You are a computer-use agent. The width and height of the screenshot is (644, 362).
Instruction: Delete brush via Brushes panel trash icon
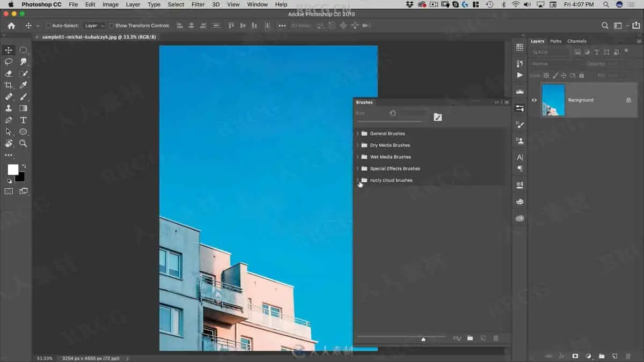496,338
